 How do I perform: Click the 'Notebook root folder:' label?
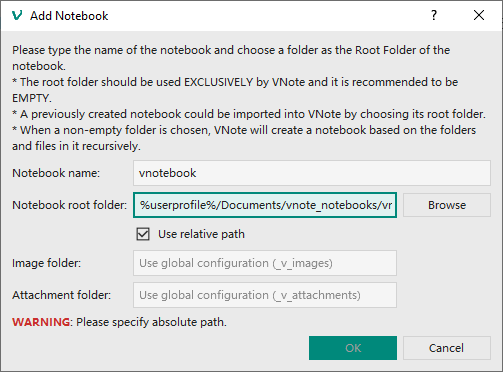[x=70, y=205]
